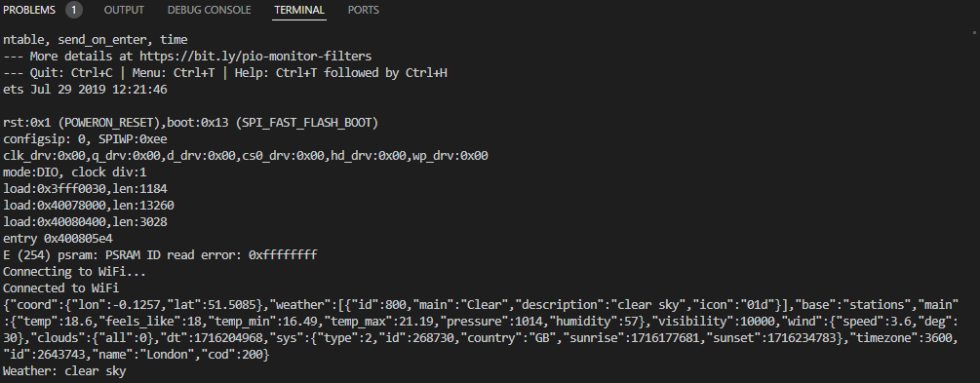The height and width of the screenshot is (383, 980).
Task: Click the 'Connected to WiFi' output line
Action: click(60, 288)
